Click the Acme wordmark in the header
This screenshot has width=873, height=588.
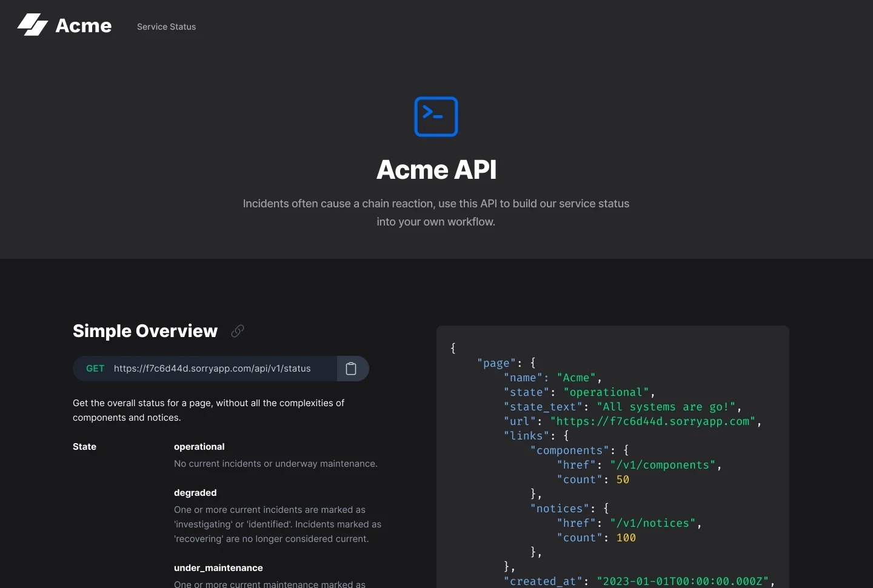coord(84,25)
